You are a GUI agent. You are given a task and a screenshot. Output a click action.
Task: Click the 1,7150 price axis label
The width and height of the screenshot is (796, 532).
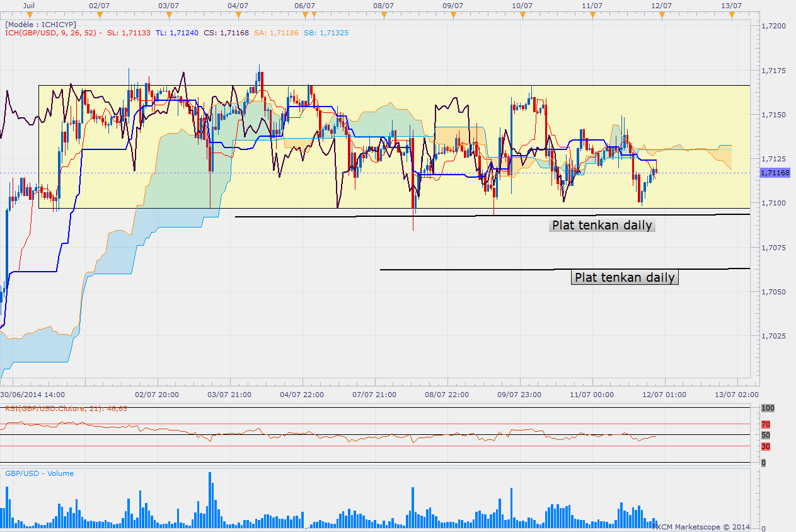tap(773, 114)
